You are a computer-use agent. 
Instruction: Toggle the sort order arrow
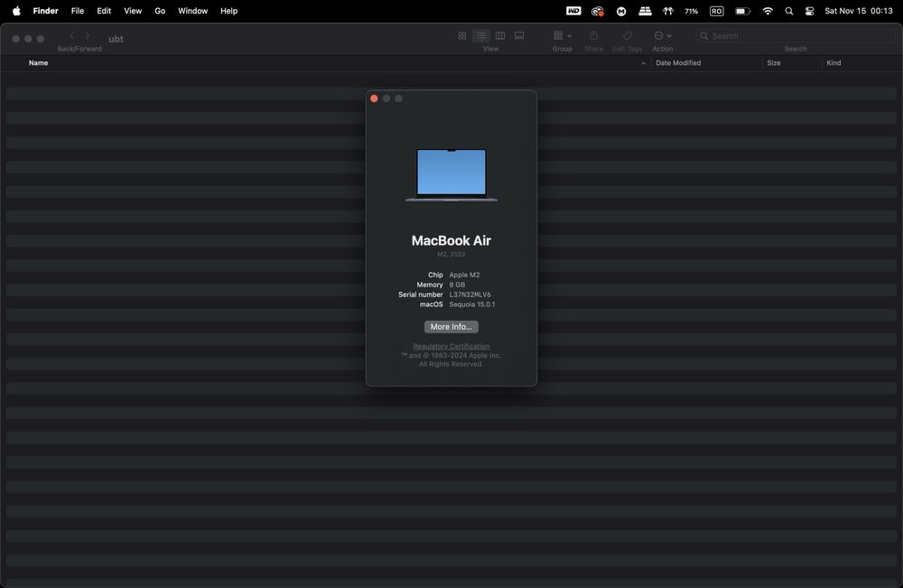(643, 63)
